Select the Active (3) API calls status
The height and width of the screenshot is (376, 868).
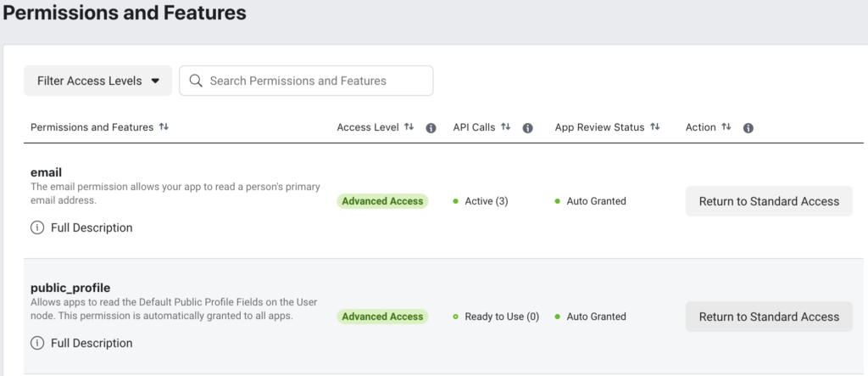tap(481, 201)
